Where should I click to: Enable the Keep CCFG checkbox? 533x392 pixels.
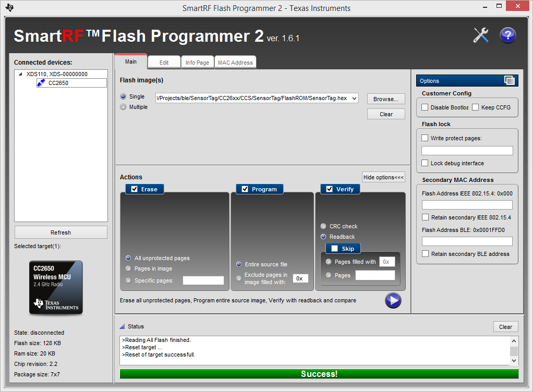point(476,107)
